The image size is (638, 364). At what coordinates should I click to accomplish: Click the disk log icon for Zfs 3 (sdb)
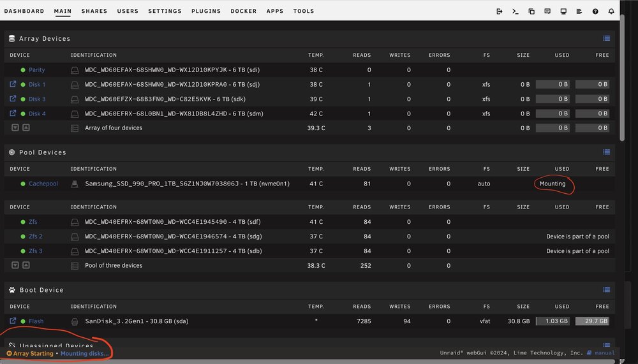coord(75,252)
